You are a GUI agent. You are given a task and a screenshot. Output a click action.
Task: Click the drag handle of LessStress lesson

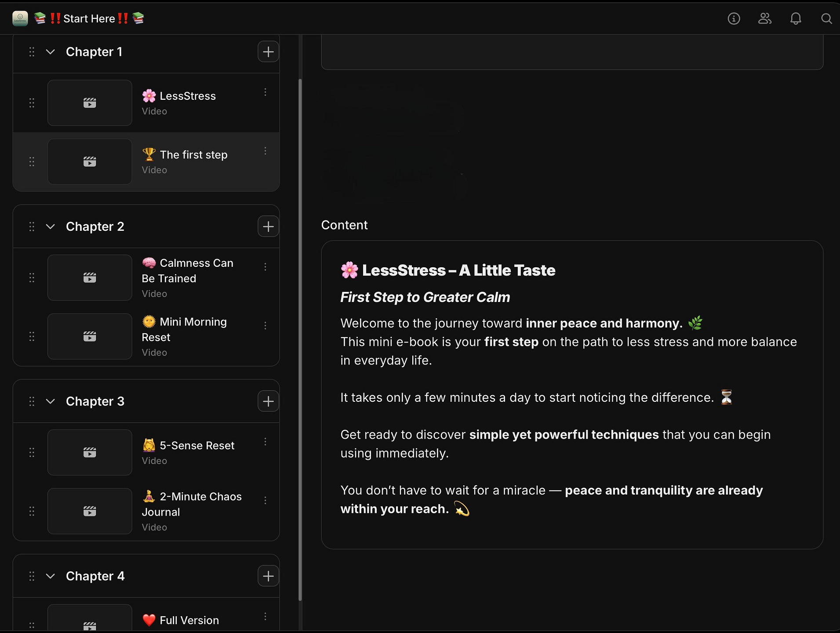point(32,103)
